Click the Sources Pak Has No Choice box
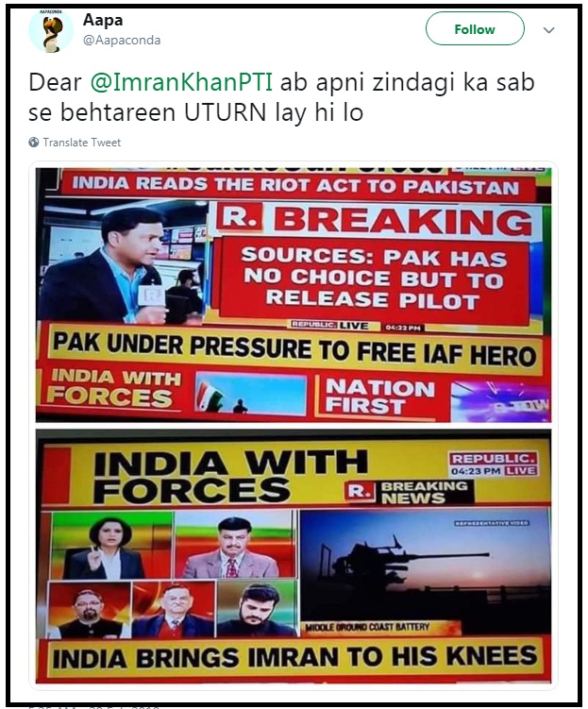Screen dimensions: 588x709 [374, 279]
